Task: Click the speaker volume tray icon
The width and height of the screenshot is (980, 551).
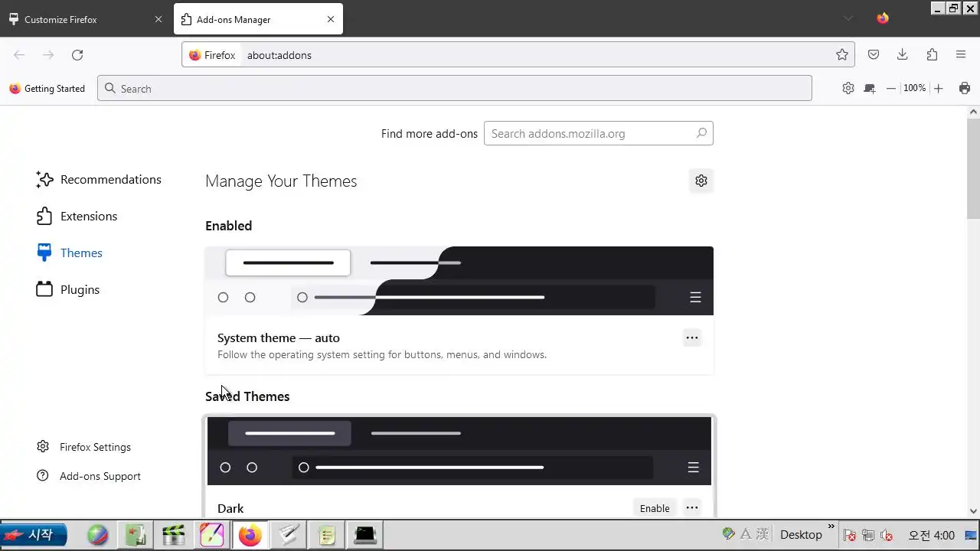Action: pyautogui.click(x=887, y=535)
